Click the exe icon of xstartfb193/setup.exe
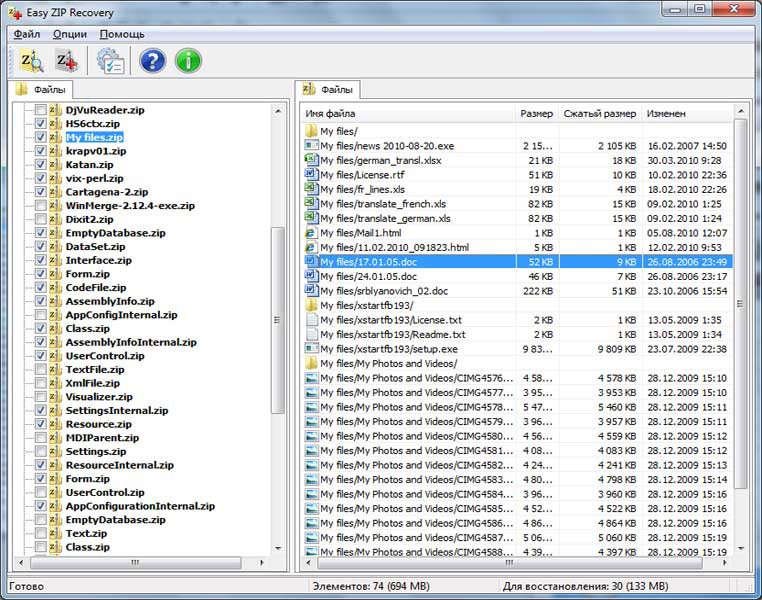The width and height of the screenshot is (762, 600). 311,349
